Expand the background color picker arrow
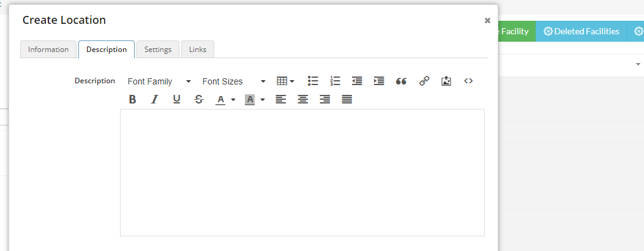This screenshot has width=644, height=251. 263,99
